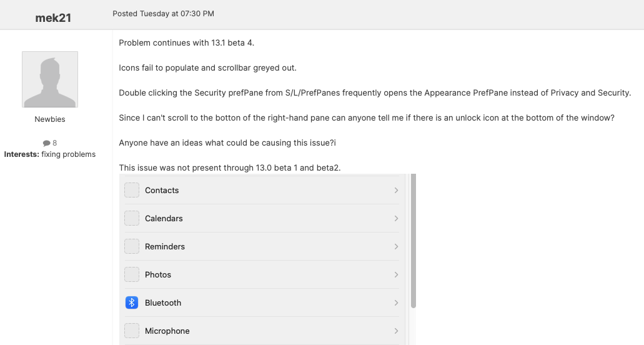Click the Bluetooth icon
The image size is (644, 345).
pos(132,302)
